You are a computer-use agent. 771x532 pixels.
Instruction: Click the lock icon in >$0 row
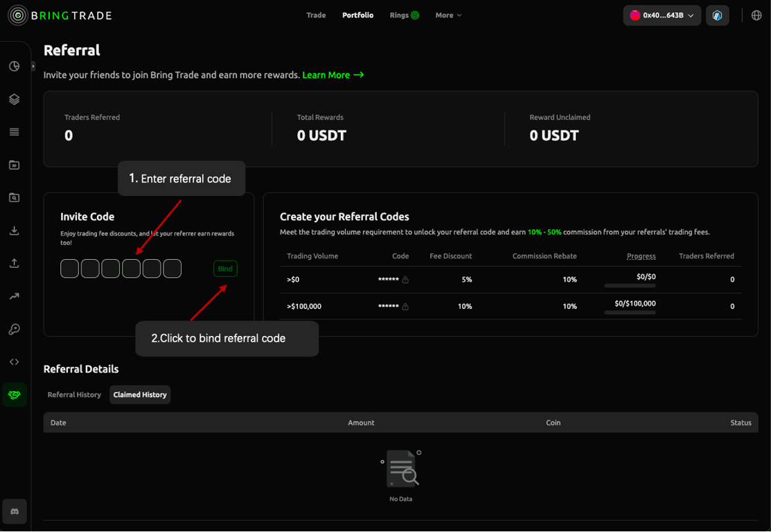tap(405, 280)
